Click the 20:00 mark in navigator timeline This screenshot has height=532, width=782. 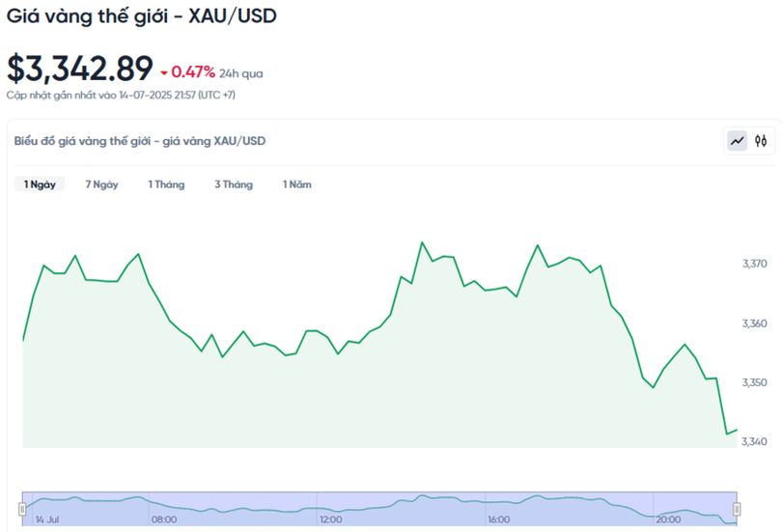point(667,519)
